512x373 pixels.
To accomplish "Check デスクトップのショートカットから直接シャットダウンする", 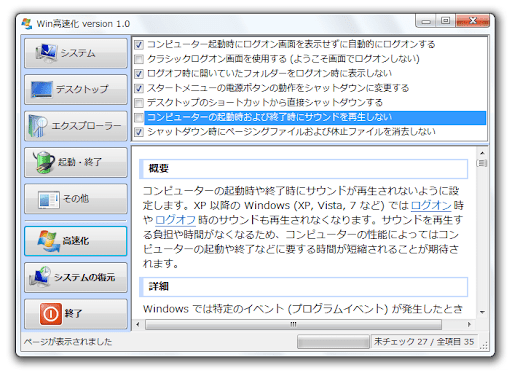I will click(x=139, y=102).
